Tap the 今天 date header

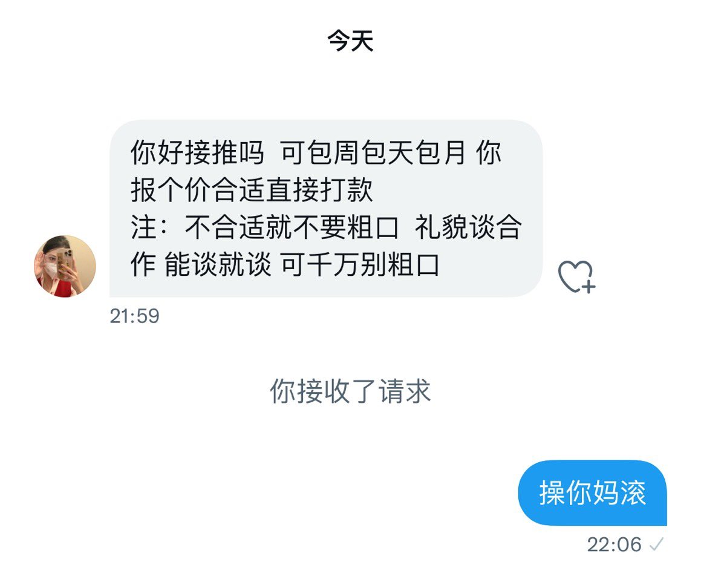point(351,41)
